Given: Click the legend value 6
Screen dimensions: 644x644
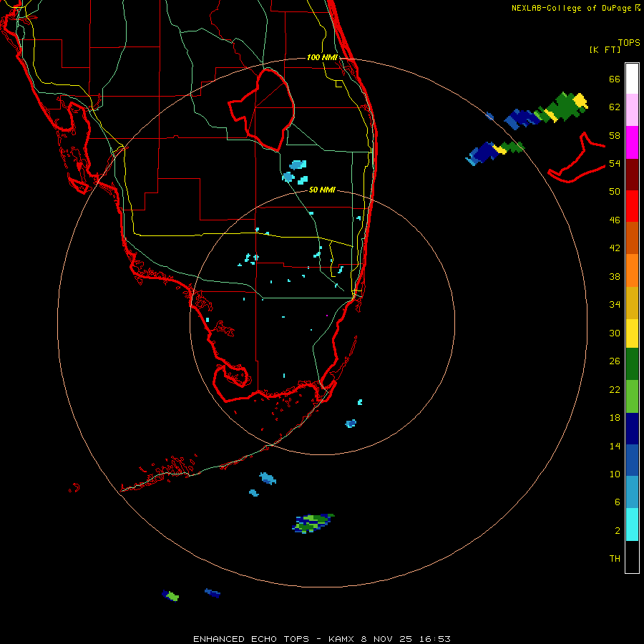Looking at the screenshot, I should click(x=617, y=502).
